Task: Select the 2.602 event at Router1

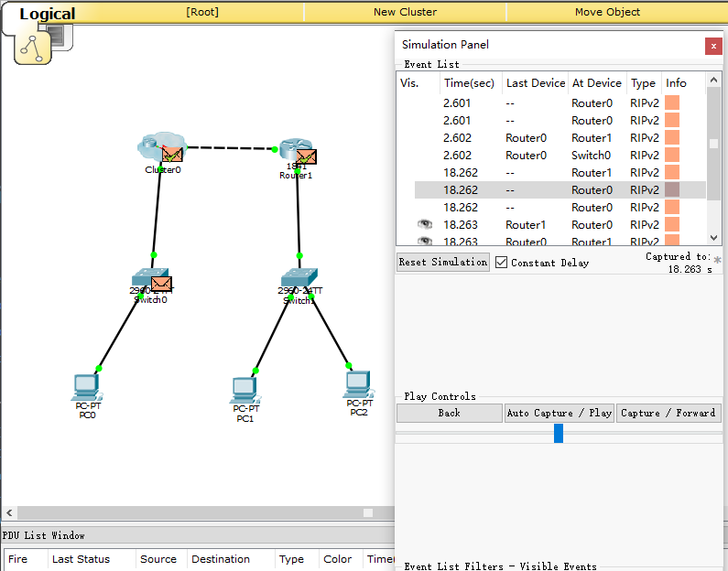Action: coord(560,138)
